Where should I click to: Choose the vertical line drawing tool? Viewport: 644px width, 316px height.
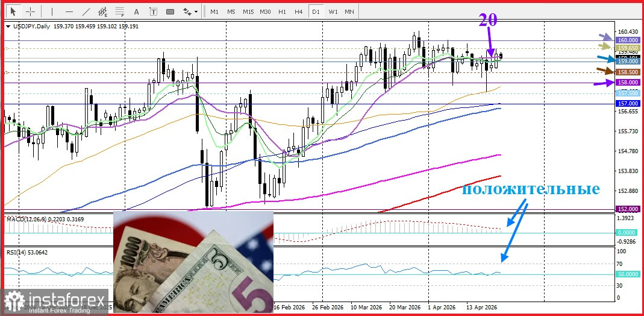point(52,11)
